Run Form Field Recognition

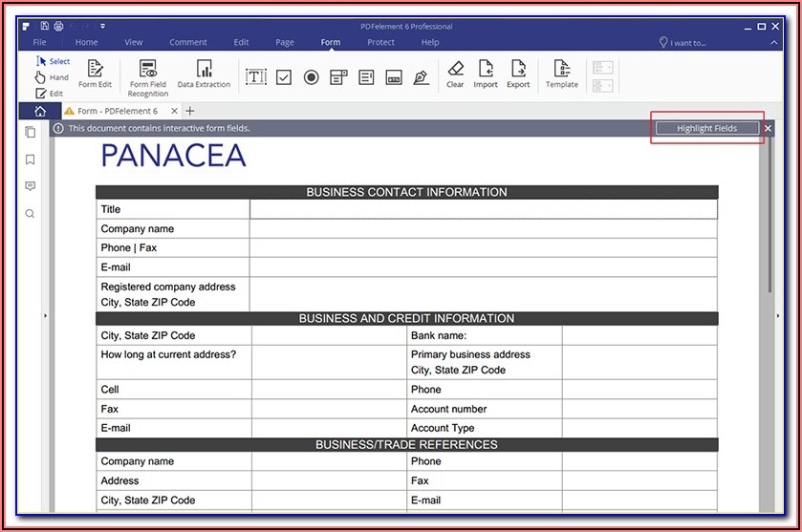tap(148, 70)
